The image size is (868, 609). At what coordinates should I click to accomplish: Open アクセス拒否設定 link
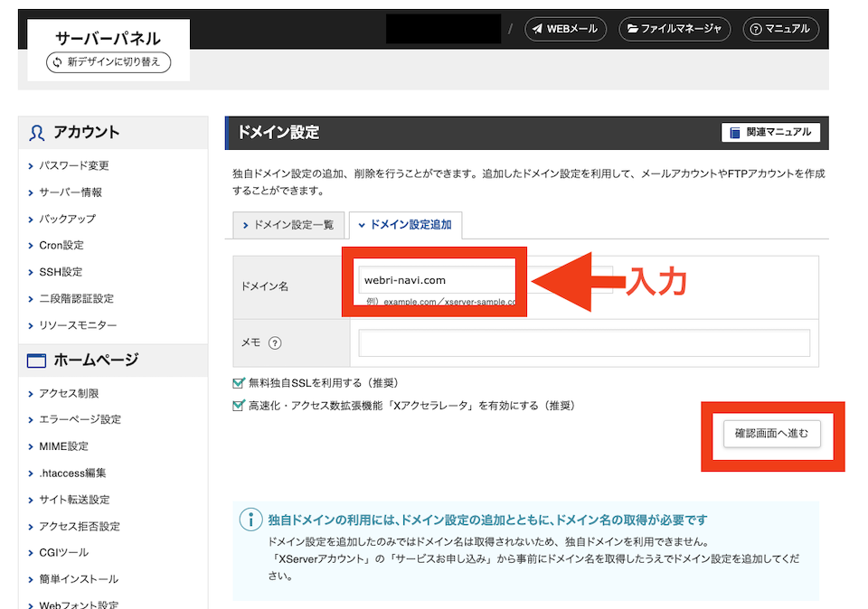pos(80,526)
